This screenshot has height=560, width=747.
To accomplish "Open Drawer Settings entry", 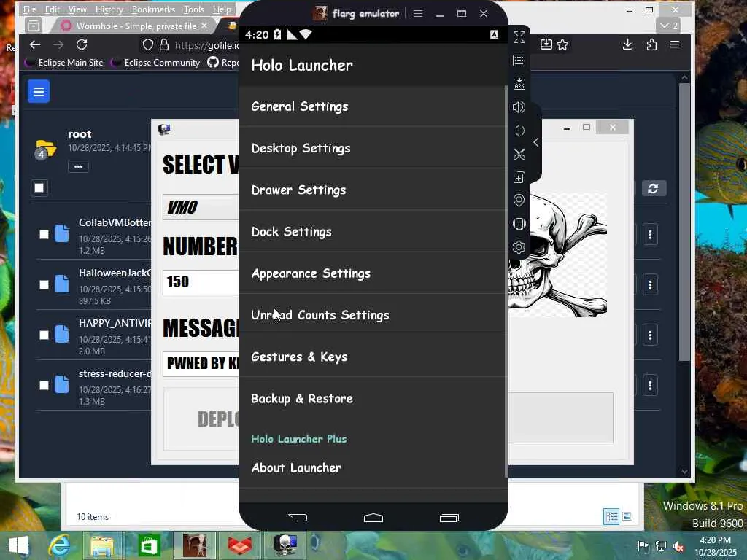I will [x=372, y=190].
